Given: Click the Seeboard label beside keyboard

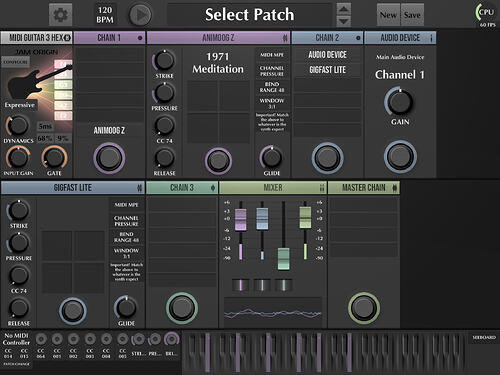Looking at the screenshot, I should (x=484, y=338).
